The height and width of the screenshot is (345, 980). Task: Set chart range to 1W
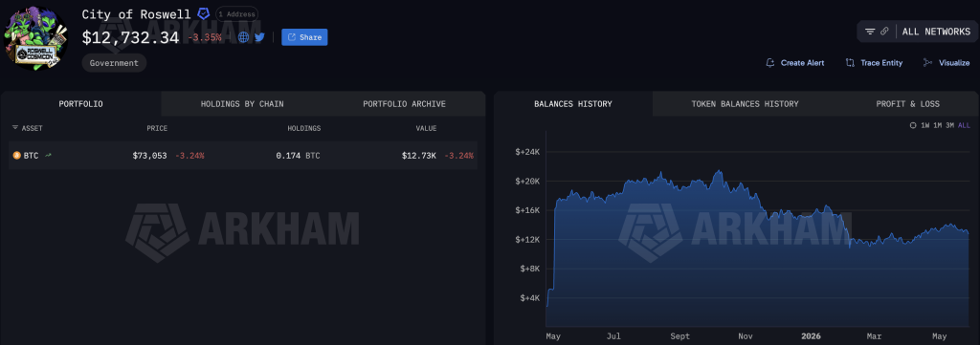click(x=925, y=125)
